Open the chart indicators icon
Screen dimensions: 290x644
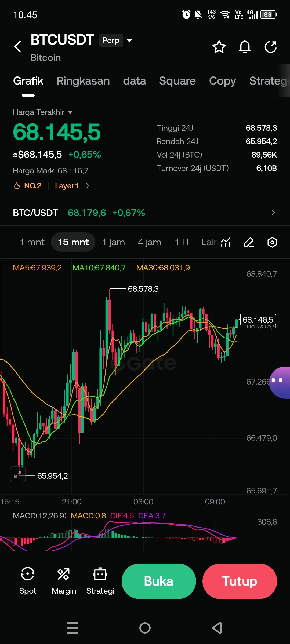point(226,242)
